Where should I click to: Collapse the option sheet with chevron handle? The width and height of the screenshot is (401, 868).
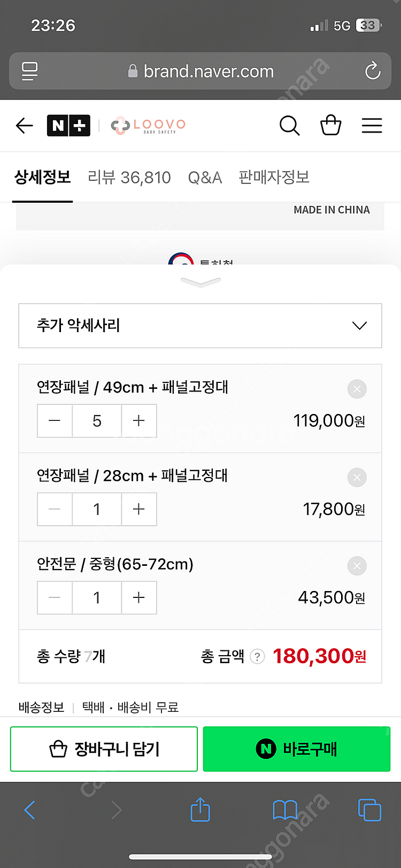[200, 282]
